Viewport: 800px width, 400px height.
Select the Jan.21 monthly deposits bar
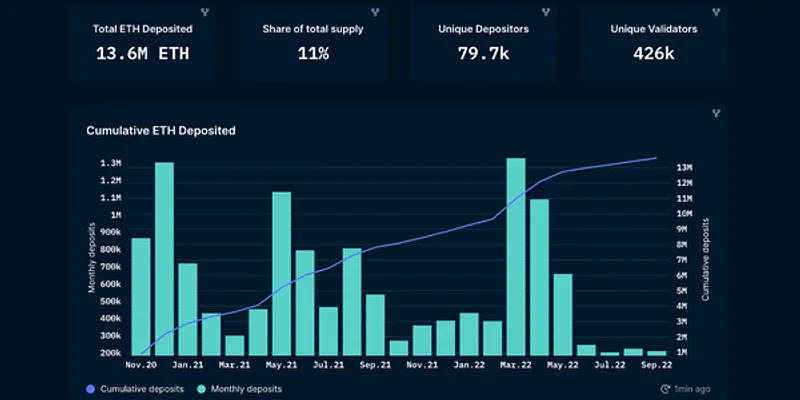coord(188,309)
